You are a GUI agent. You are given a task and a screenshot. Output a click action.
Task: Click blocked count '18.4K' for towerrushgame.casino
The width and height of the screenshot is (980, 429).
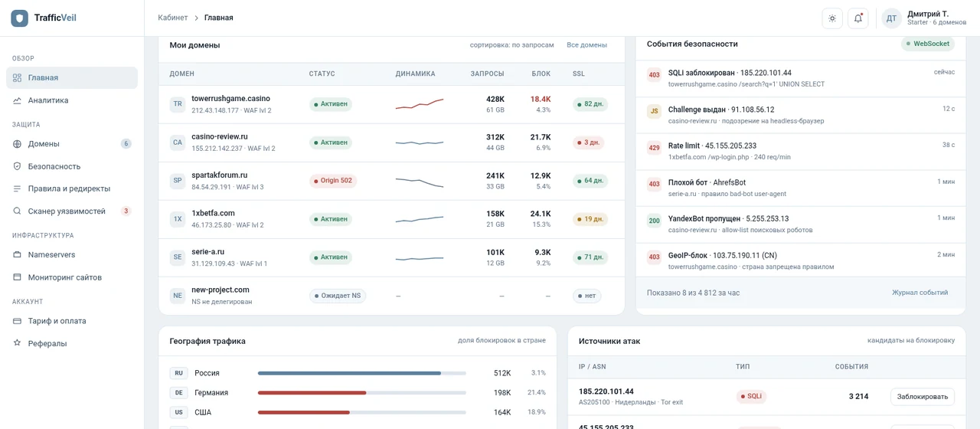[x=540, y=100]
